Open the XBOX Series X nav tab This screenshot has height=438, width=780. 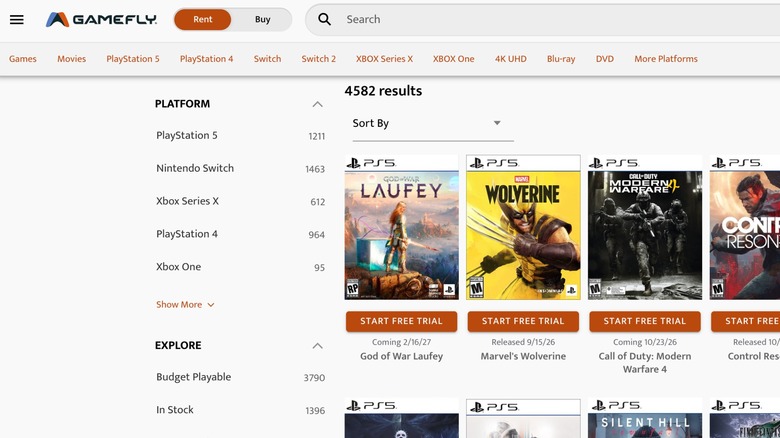pos(385,59)
